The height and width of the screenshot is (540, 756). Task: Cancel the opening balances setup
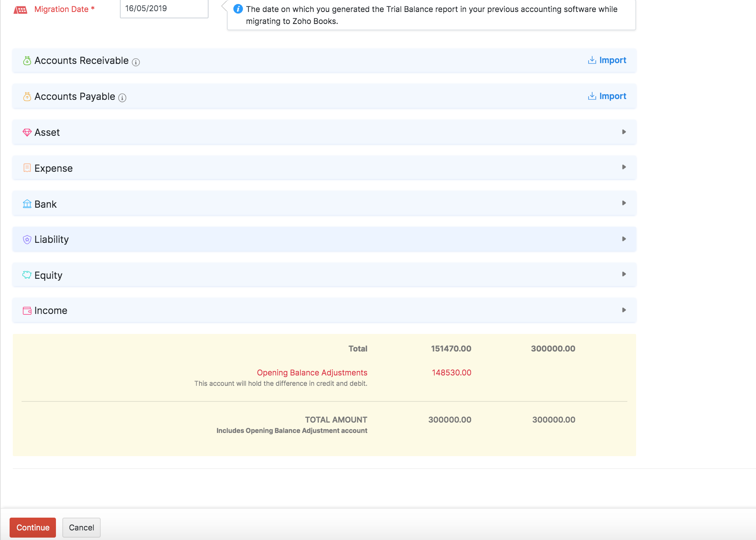pyautogui.click(x=82, y=527)
